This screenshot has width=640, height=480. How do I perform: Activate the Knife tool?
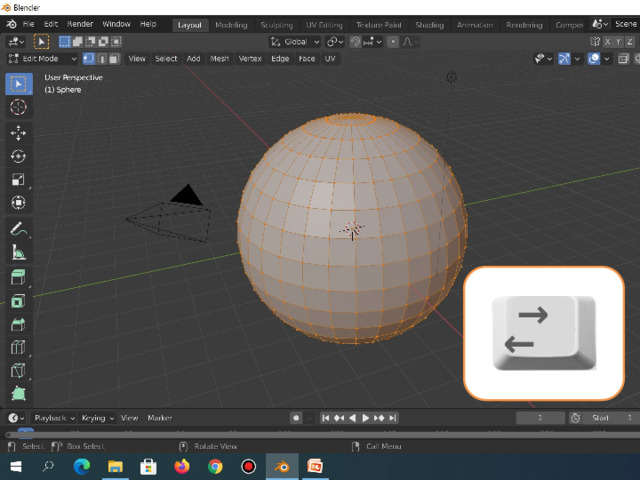(x=18, y=371)
